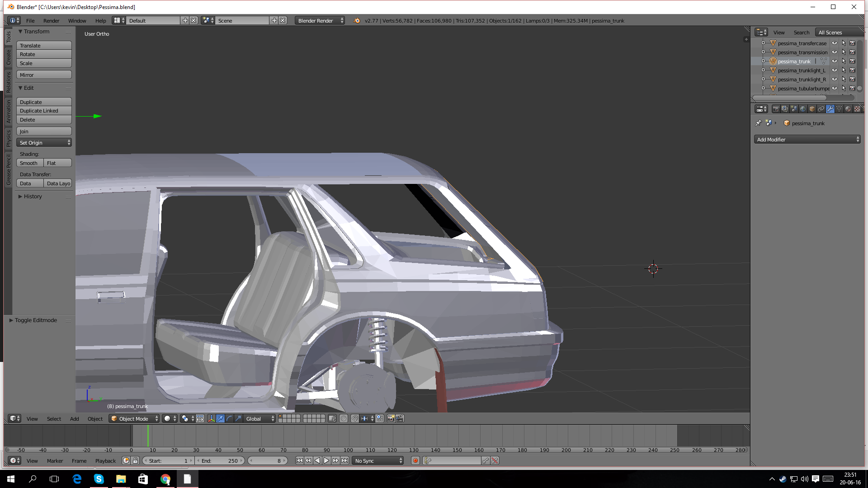Switch to the Material properties tab
This screenshot has height=488, width=868.
click(848, 109)
